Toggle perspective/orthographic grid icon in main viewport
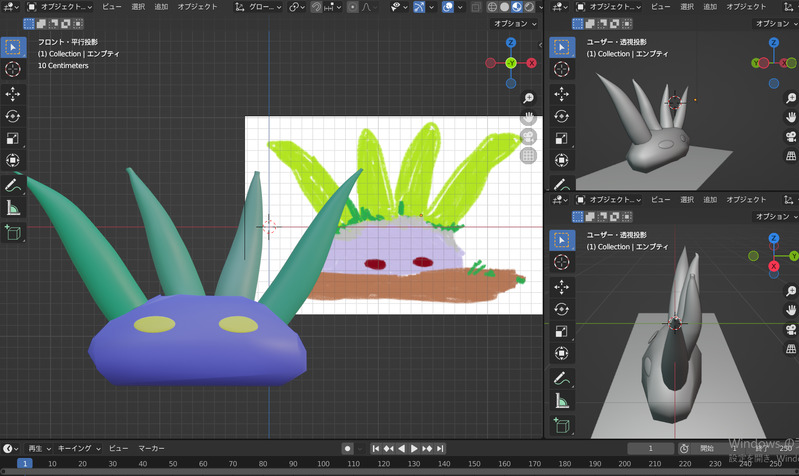799x476 pixels. tap(529, 156)
